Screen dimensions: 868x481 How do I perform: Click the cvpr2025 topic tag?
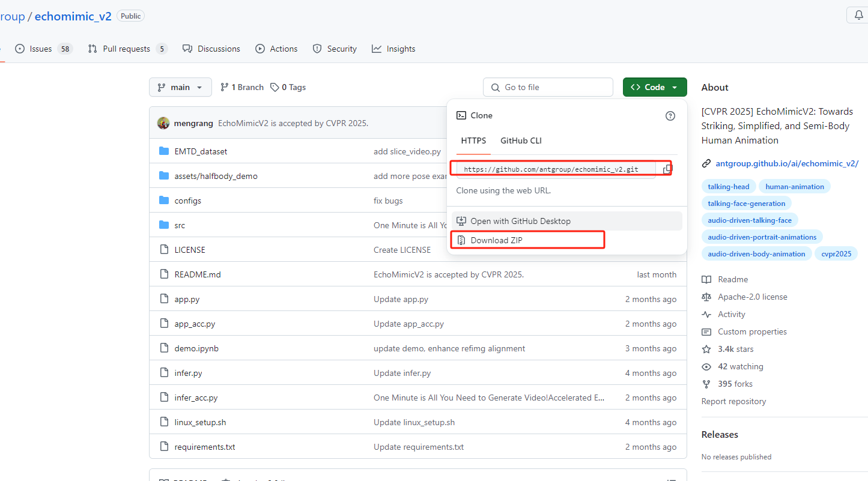coord(836,254)
